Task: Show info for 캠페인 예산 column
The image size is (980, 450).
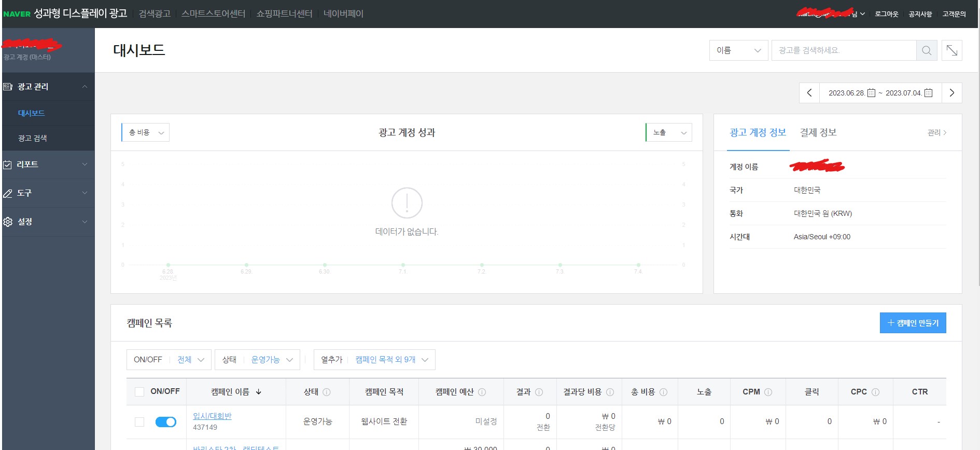Action: [x=482, y=392]
